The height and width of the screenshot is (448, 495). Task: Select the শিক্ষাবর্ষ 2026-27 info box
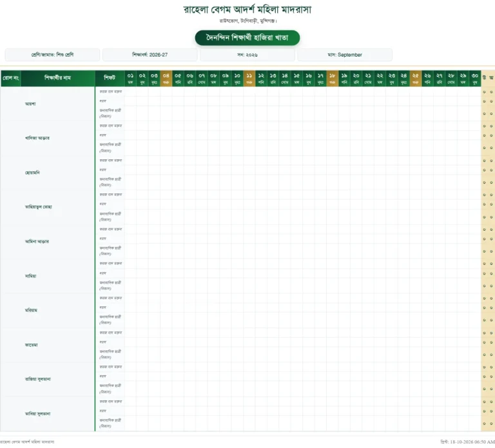[150, 55]
